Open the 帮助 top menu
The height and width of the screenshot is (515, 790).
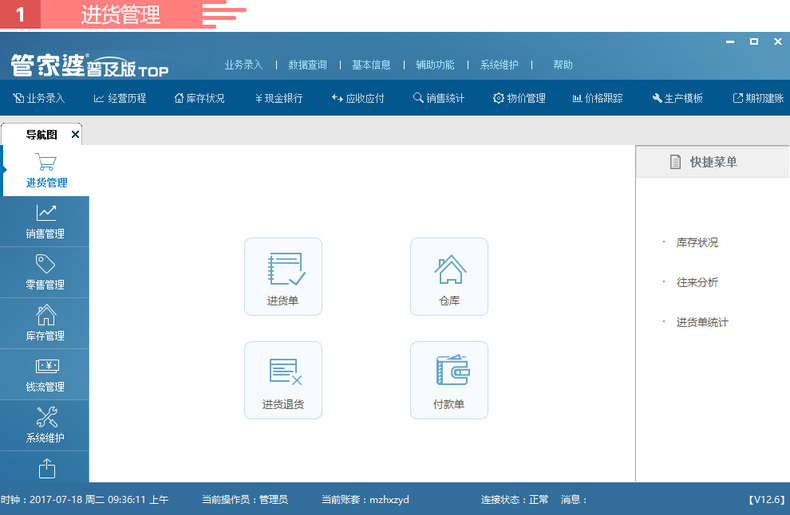tap(563, 65)
